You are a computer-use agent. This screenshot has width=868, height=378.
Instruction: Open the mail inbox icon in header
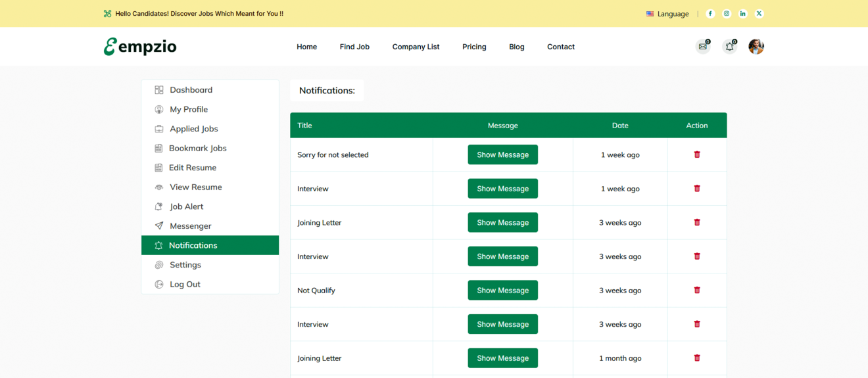coord(703,47)
